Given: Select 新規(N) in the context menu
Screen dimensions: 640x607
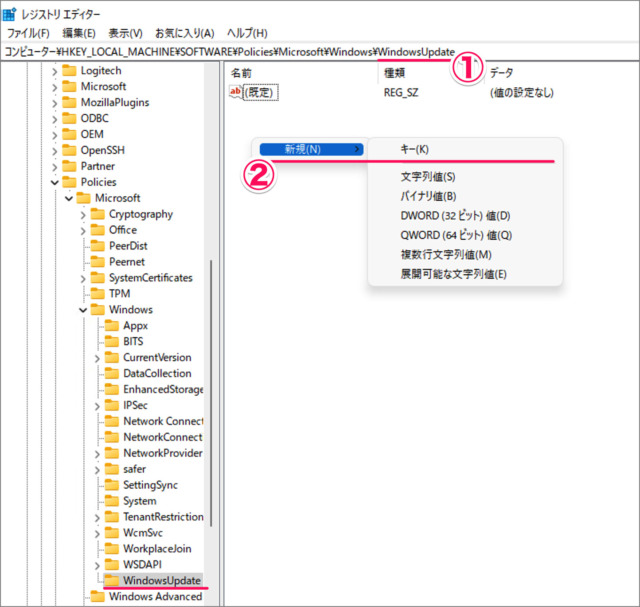Looking at the screenshot, I should coord(311,149).
